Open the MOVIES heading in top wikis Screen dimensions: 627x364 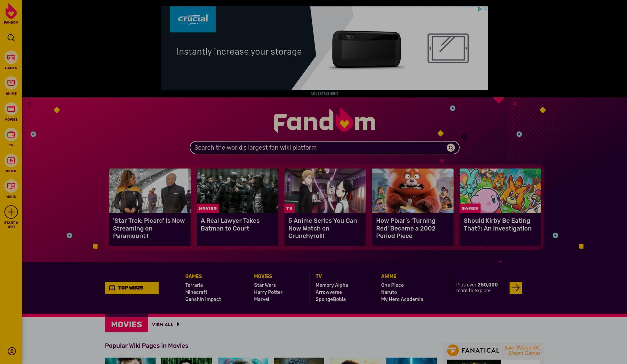(x=263, y=276)
